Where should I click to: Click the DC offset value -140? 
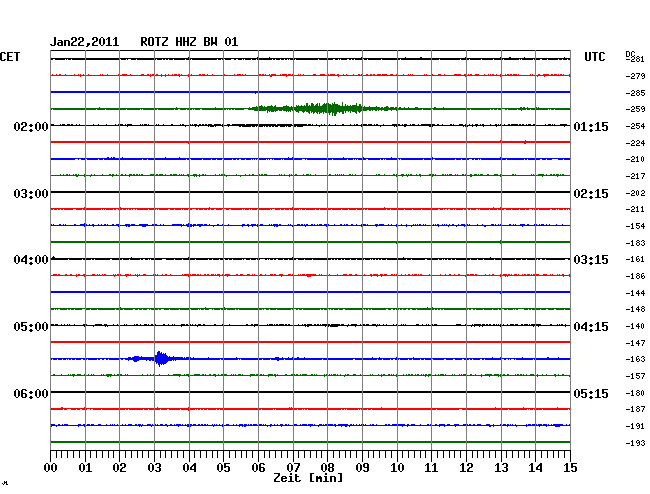[635, 326]
